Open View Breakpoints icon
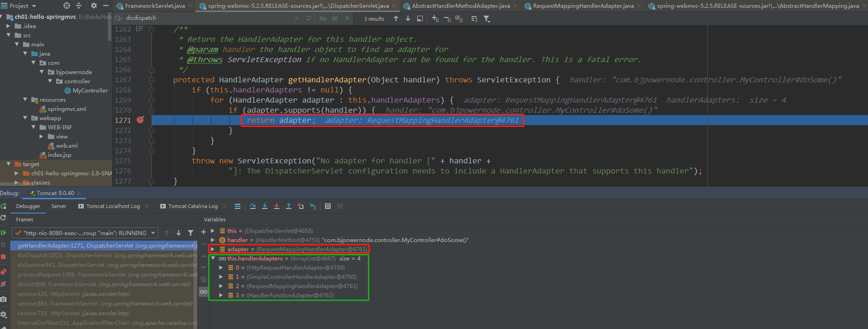 point(3,271)
